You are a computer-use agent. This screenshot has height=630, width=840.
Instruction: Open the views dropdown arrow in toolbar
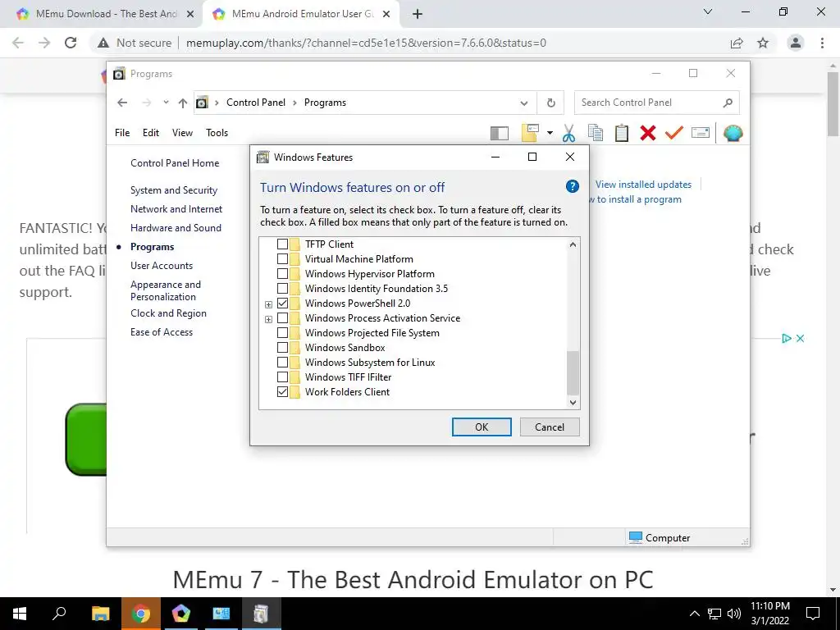550,133
